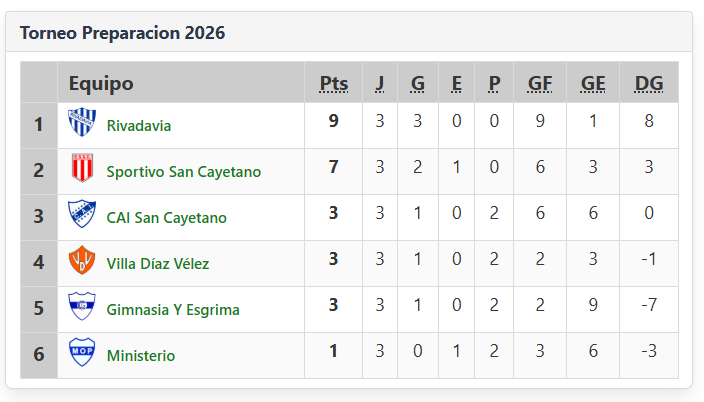Screen dimensions: 704x402
Task: Open the Rivadavia team link
Action: coord(138,126)
